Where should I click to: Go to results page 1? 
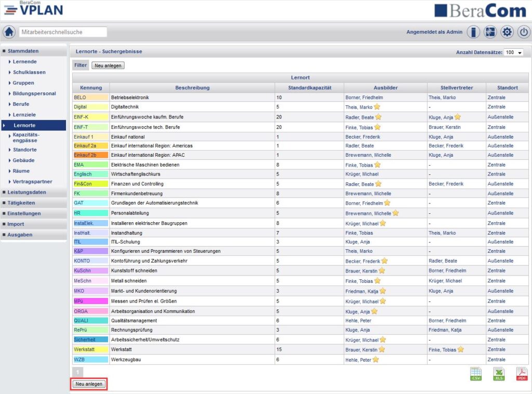(78, 372)
